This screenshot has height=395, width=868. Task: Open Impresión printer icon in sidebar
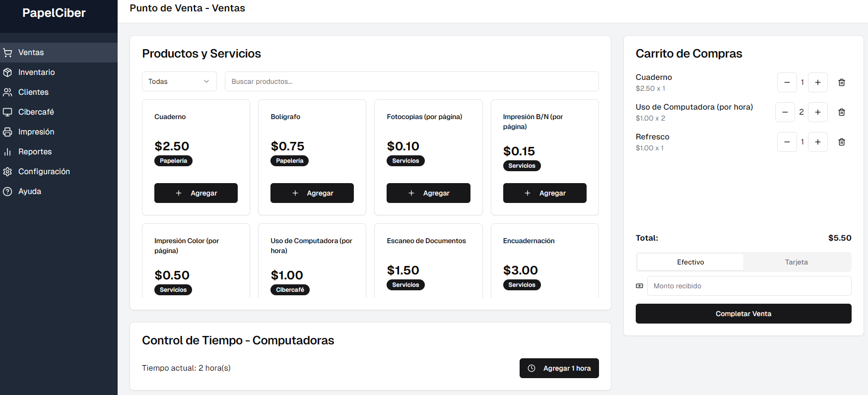pos(7,132)
